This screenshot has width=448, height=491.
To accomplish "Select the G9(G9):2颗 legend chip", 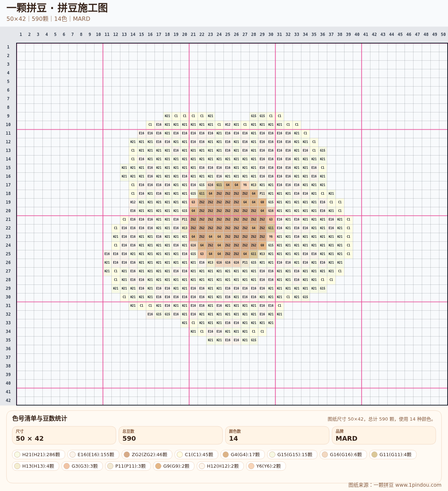I will tap(174, 466).
